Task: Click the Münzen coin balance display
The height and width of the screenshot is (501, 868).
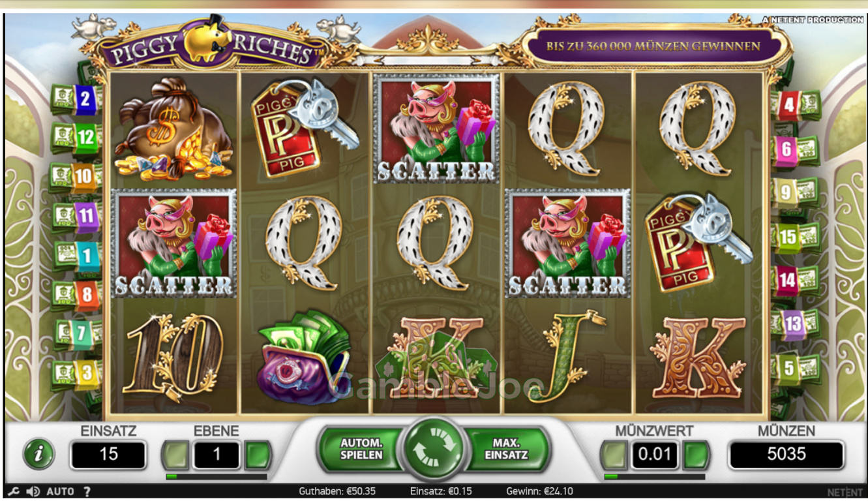Action: (x=786, y=455)
